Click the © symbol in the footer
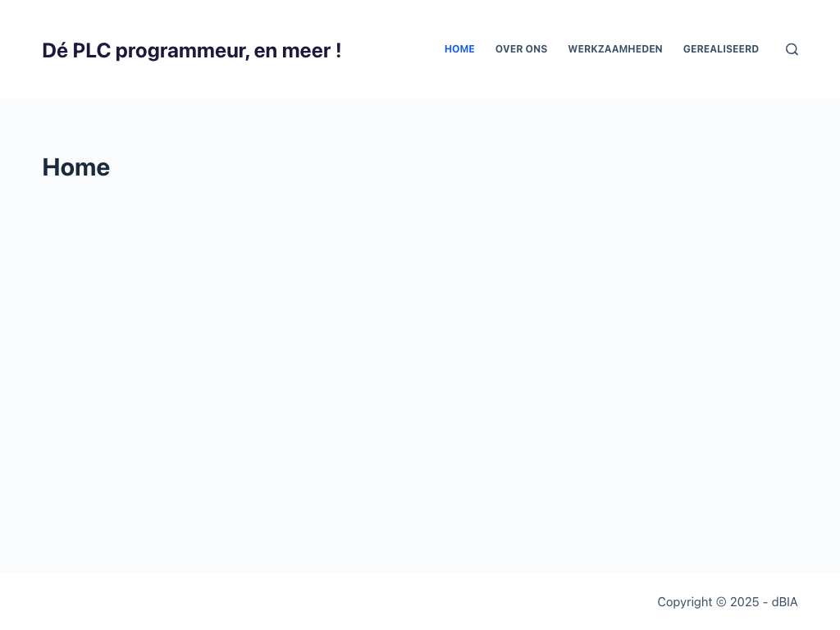 721,602
